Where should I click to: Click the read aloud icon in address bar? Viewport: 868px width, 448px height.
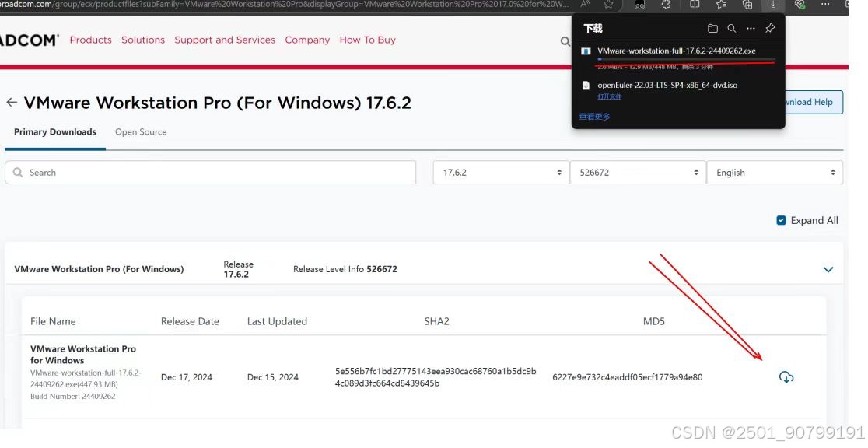pyautogui.click(x=585, y=5)
